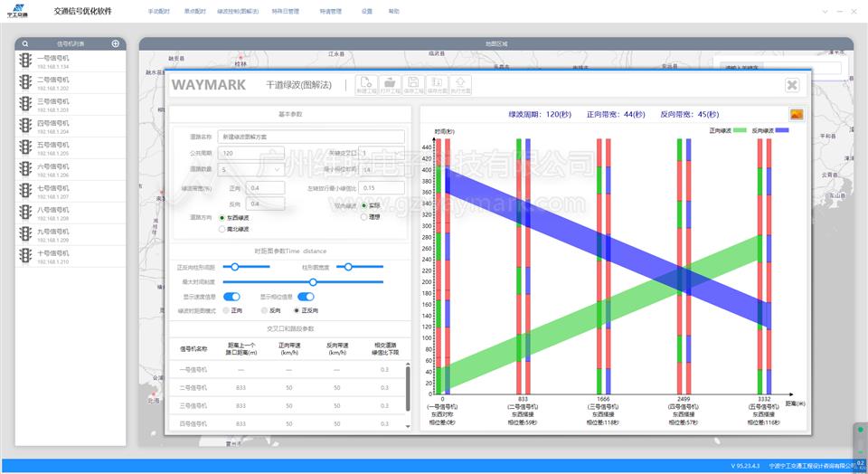Click the orange image export icon above chart
This screenshot has height=474, width=868.
(797, 115)
